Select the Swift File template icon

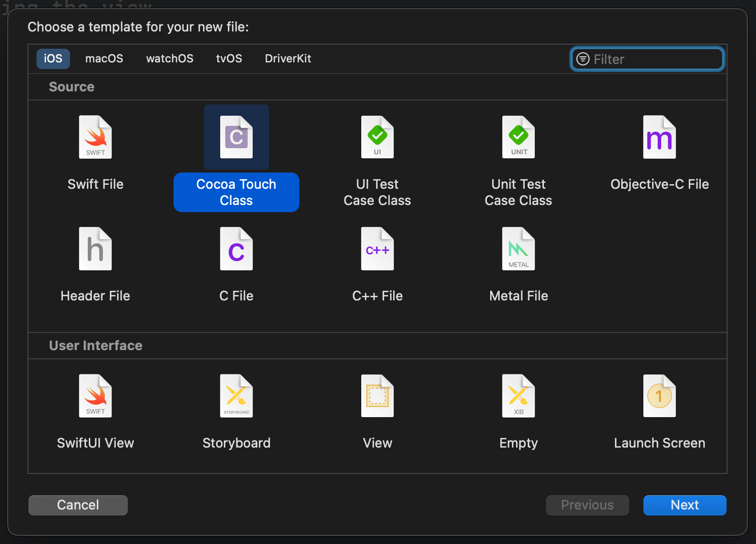(x=95, y=137)
